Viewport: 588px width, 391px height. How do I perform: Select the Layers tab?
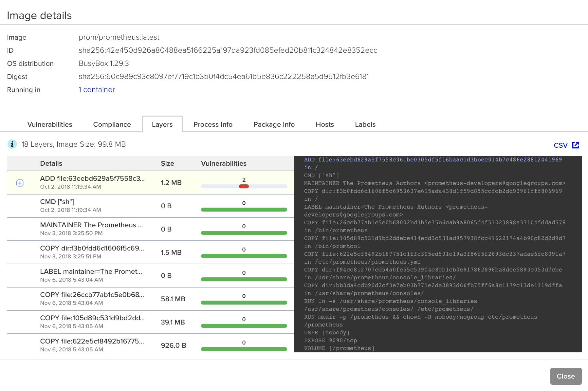pyautogui.click(x=162, y=124)
